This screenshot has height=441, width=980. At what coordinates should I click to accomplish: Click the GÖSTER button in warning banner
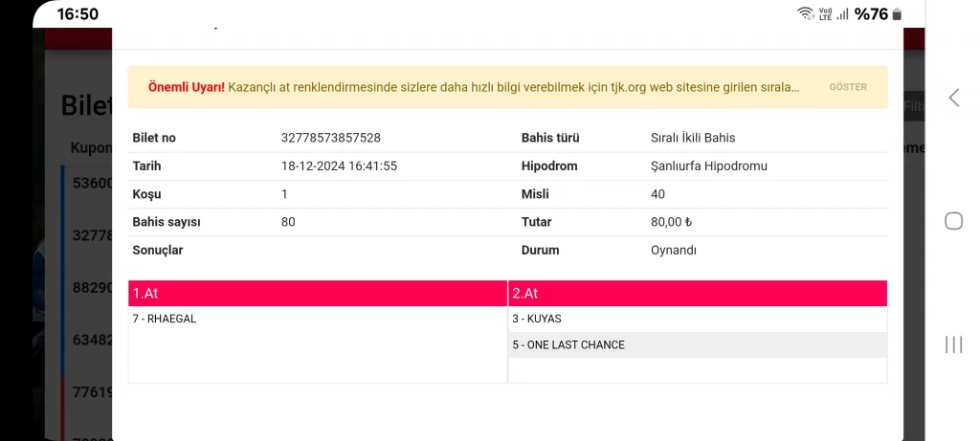(x=848, y=87)
